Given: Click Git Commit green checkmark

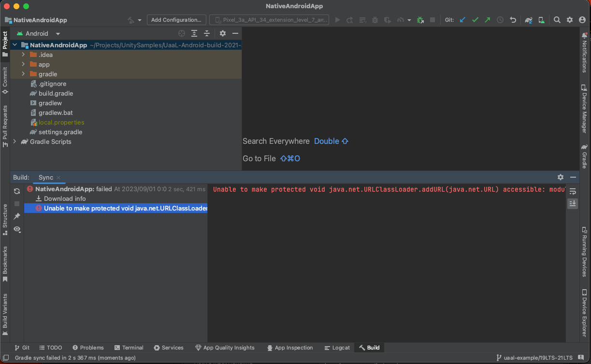Looking at the screenshot, I should (475, 20).
